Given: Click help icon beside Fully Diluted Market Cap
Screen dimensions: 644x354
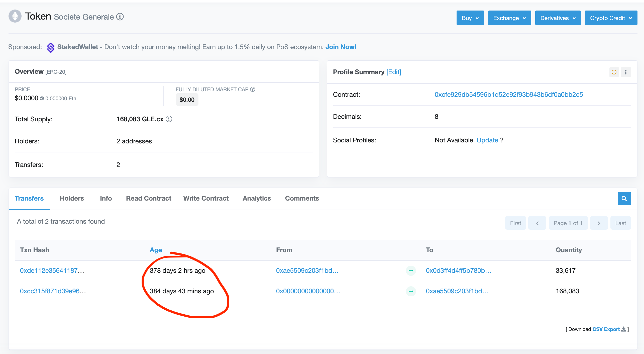Looking at the screenshot, I should pyautogui.click(x=253, y=89).
